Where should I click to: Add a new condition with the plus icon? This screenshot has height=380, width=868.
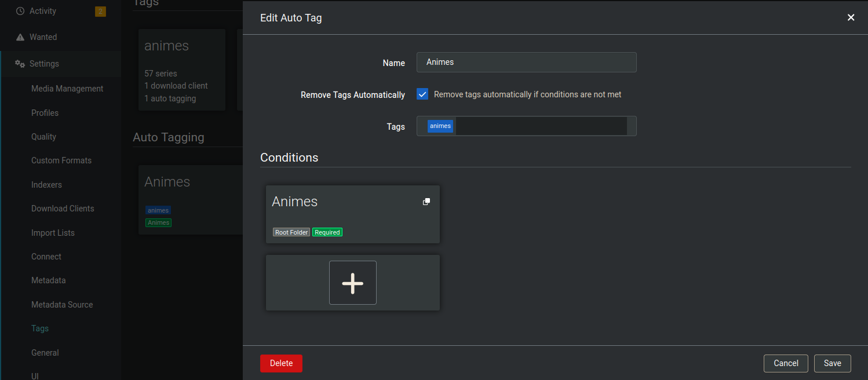click(x=352, y=283)
